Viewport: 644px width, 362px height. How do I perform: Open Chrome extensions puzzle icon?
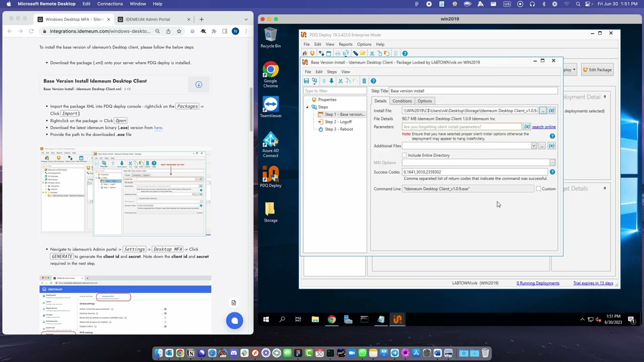[214, 31]
